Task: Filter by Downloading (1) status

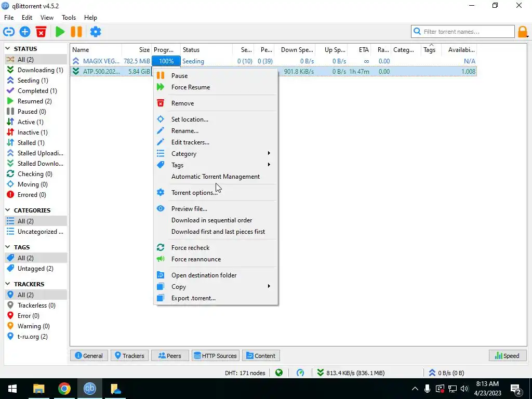Action: point(35,70)
